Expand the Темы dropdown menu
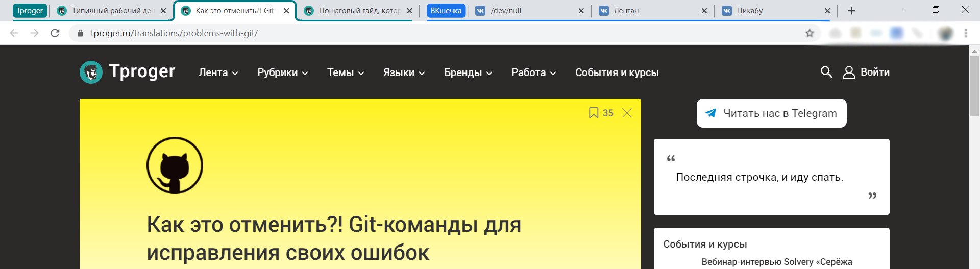The image size is (980, 269). (346, 72)
